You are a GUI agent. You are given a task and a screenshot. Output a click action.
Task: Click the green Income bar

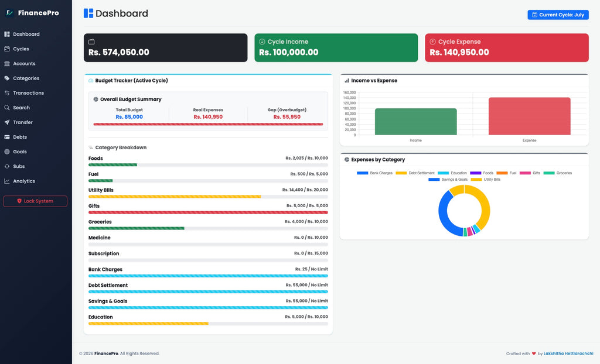[x=415, y=122]
